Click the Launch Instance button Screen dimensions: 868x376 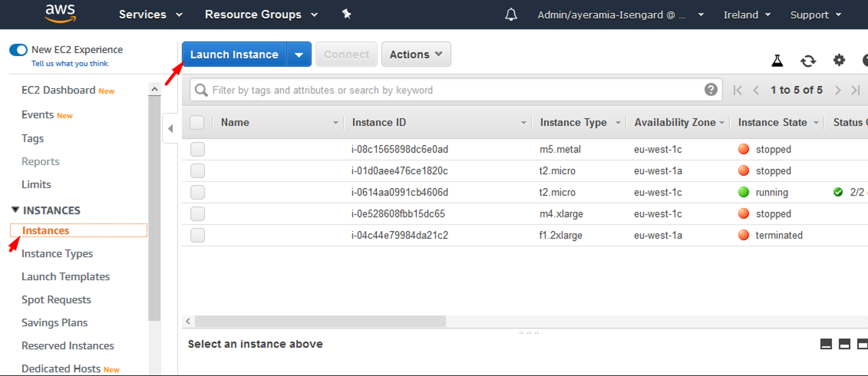click(x=234, y=55)
